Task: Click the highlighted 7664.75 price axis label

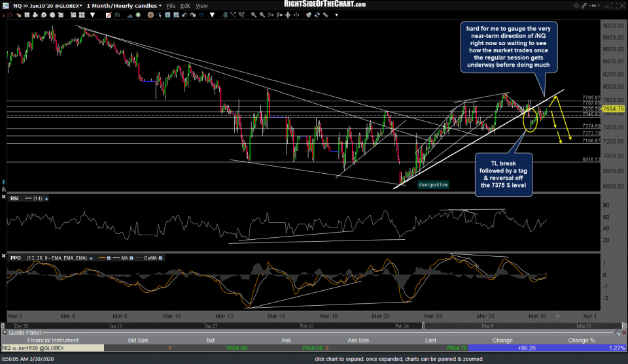Action: tap(613, 108)
